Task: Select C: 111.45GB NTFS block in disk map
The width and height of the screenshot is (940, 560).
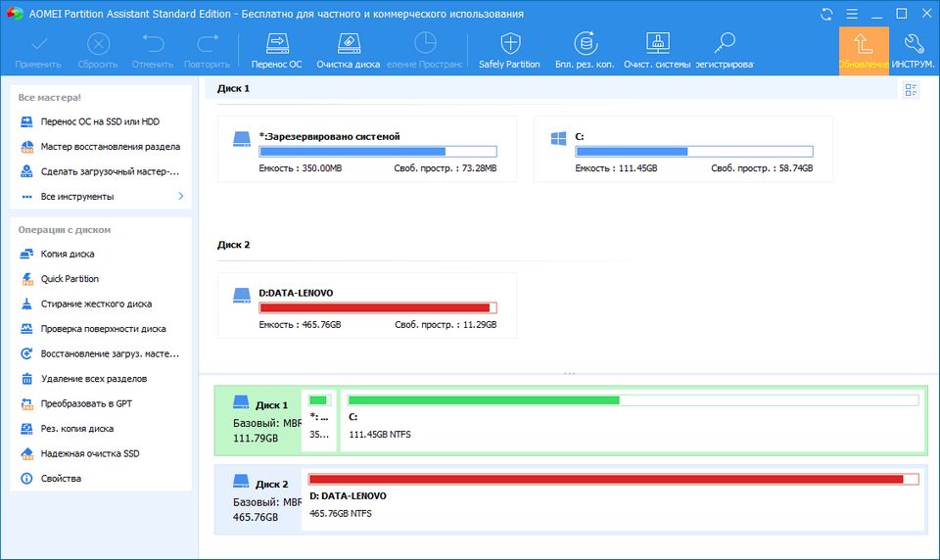Action: coord(634,420)
